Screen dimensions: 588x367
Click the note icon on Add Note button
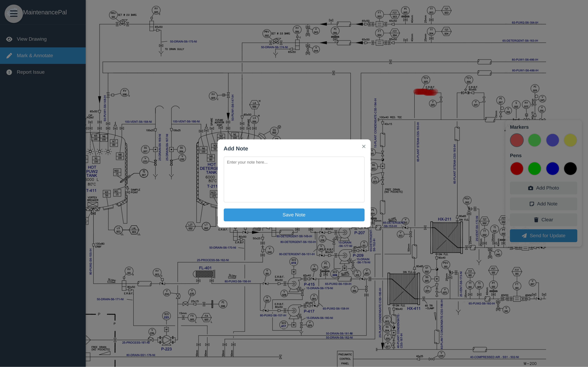pos(532,204)
